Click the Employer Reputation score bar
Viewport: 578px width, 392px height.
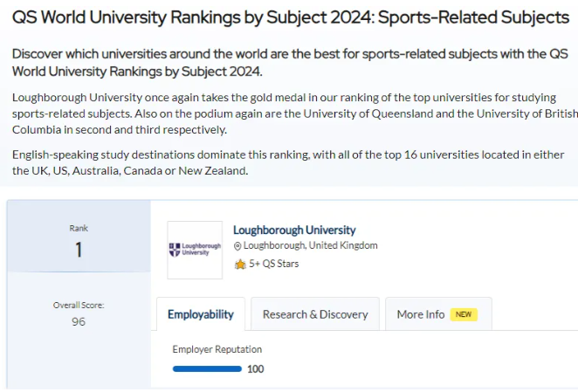click(x=207, y=369)
